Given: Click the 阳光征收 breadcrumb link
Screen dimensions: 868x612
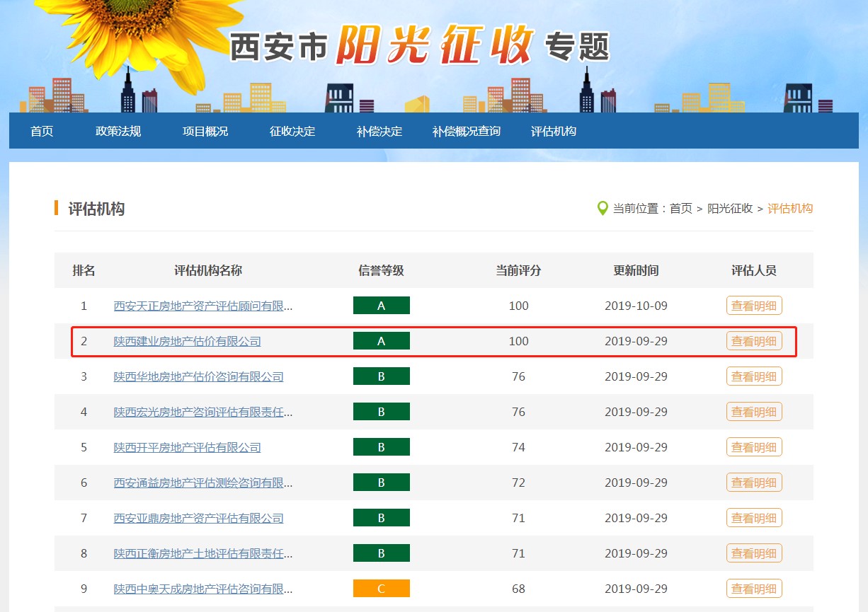Looking at the screenshot, I should click(x=730, y=209).
